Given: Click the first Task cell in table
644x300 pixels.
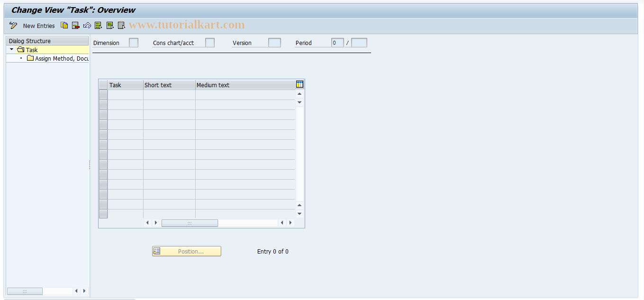Looking at the screenshot, I should click(x=126, y=95).
